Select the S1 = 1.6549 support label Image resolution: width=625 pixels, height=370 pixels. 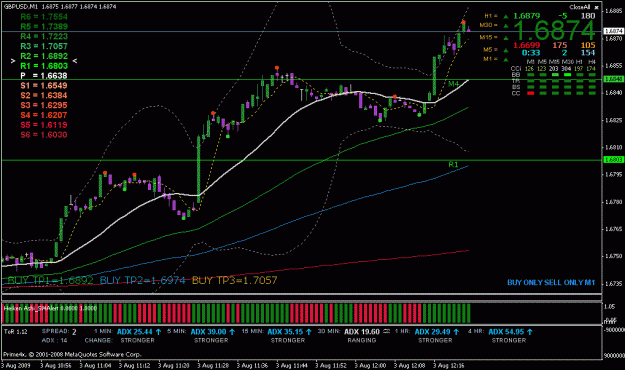pyautogui.click(x=44, y=86)
